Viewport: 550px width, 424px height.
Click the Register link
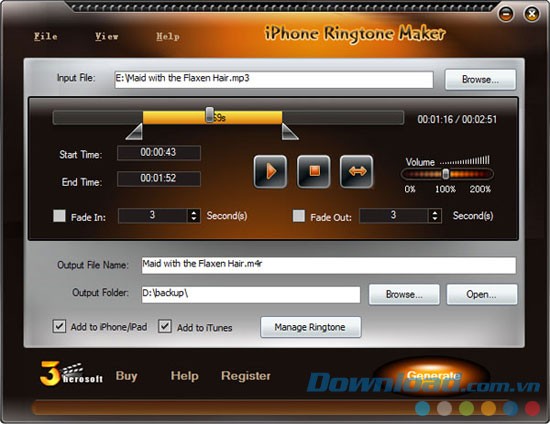click(246, 376)
